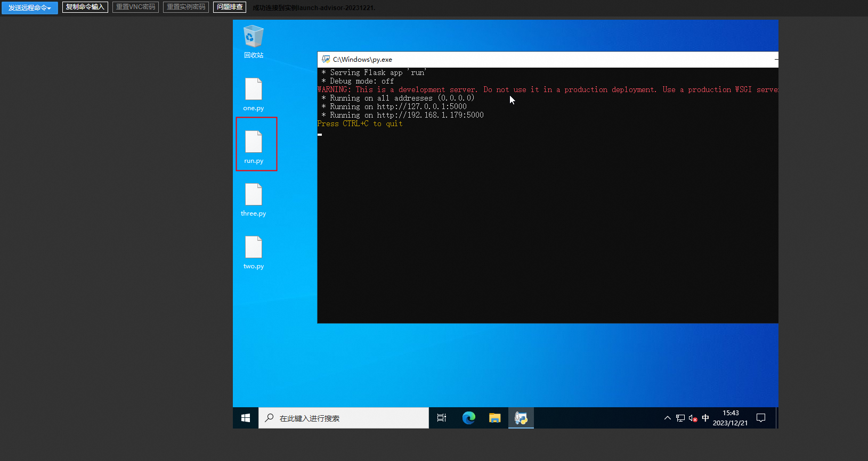Open the Windows Start menu
This screenshot has width=868, height=461.
coord(246,418)
